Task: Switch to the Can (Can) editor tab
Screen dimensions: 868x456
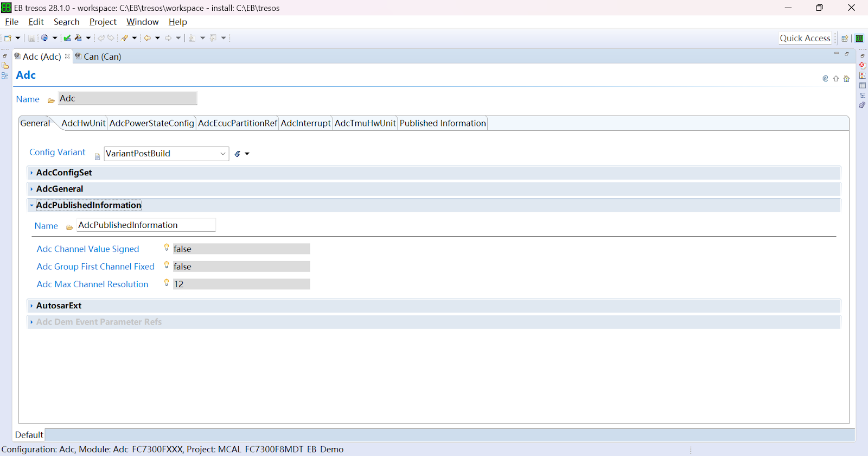Action: (x=98, y=56)
